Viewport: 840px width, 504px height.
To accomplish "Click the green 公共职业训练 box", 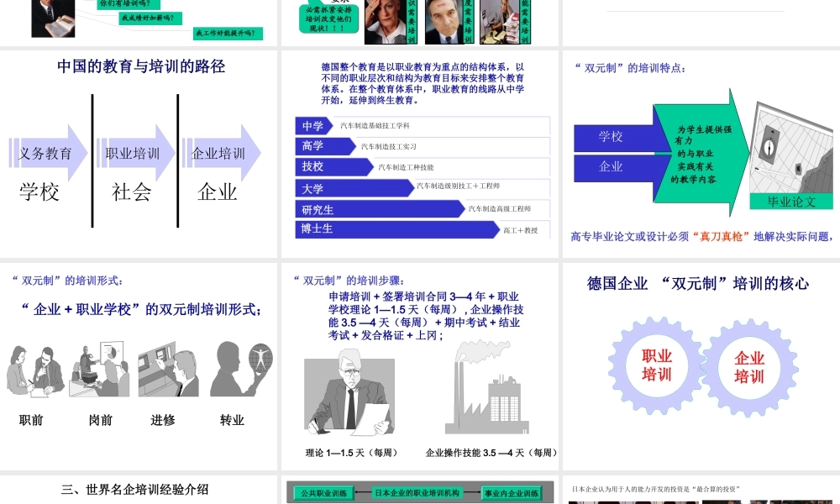I will [x=323, y=493].
